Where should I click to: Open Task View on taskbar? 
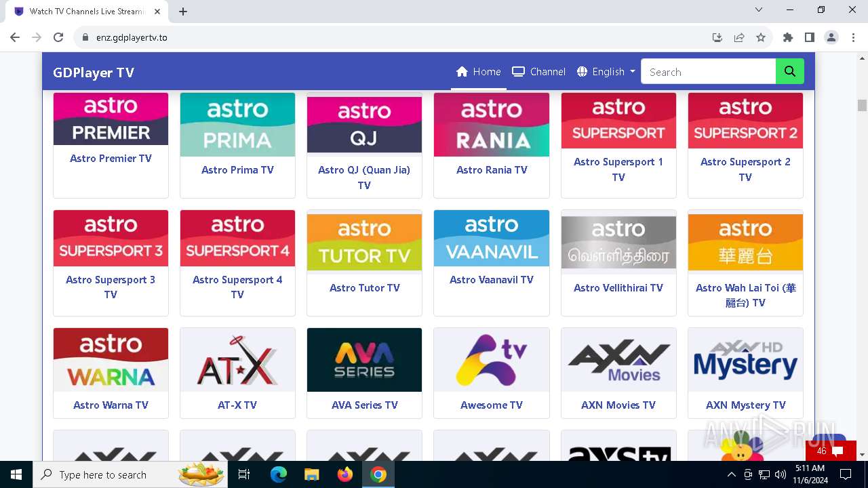click(x=244, y=474)
